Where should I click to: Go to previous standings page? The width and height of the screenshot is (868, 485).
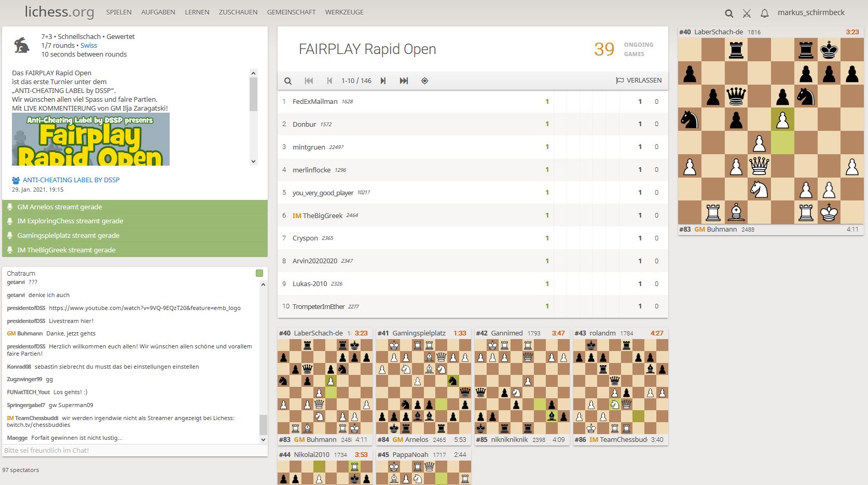click(329, 80)
